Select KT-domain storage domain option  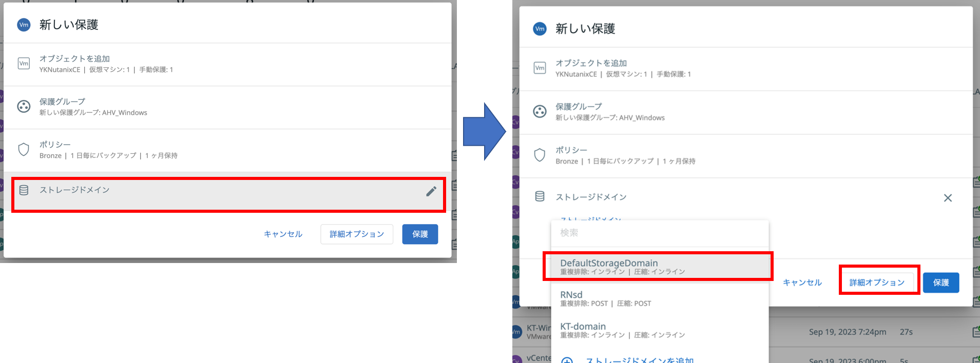pyautogui.click(x=660, y=330)
